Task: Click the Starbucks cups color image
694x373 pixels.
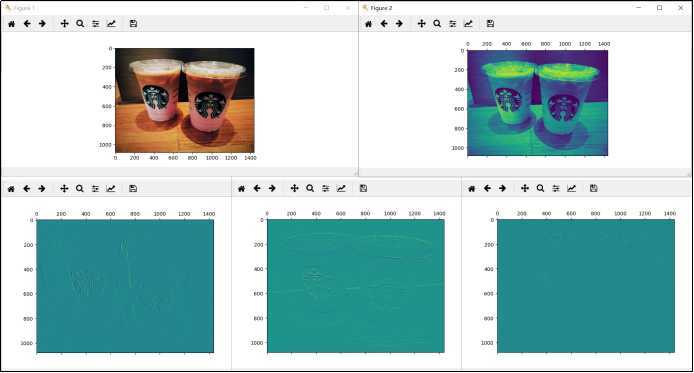Action: [185, 100]
